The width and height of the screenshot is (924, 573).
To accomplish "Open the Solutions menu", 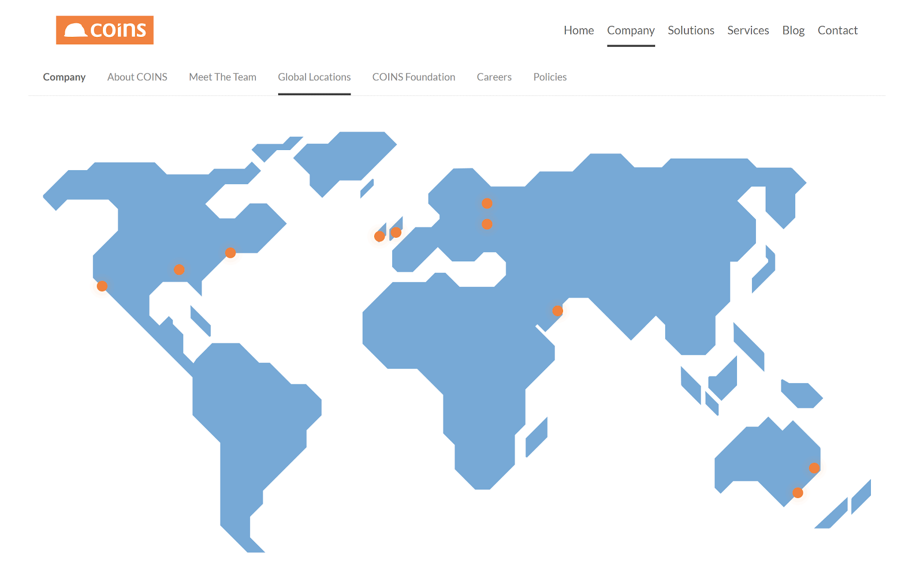I will [x=691, y=31].
